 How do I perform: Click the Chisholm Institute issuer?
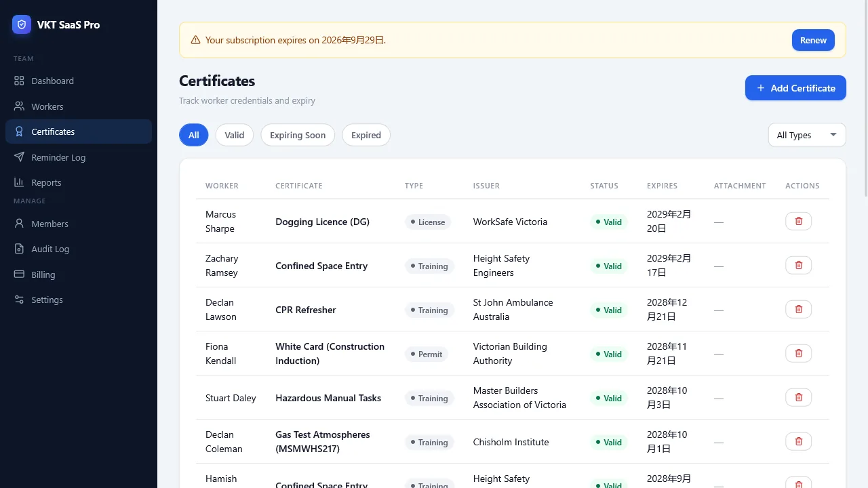pyautogui.click(x=511, y=442)
